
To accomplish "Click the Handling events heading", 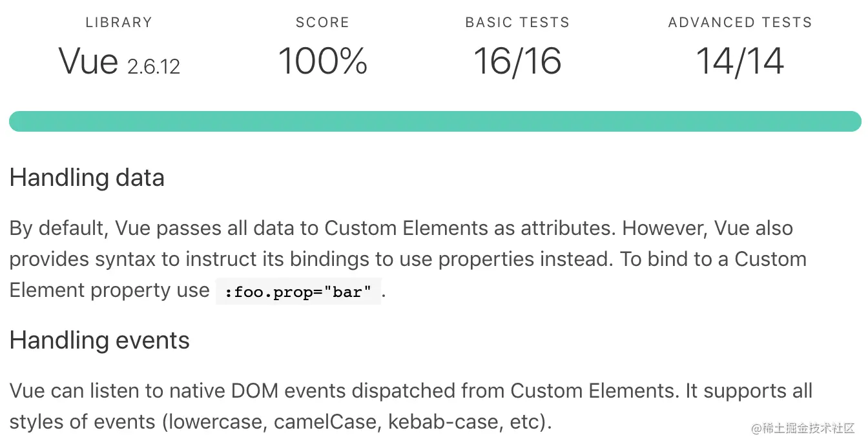I will point(99,340).
